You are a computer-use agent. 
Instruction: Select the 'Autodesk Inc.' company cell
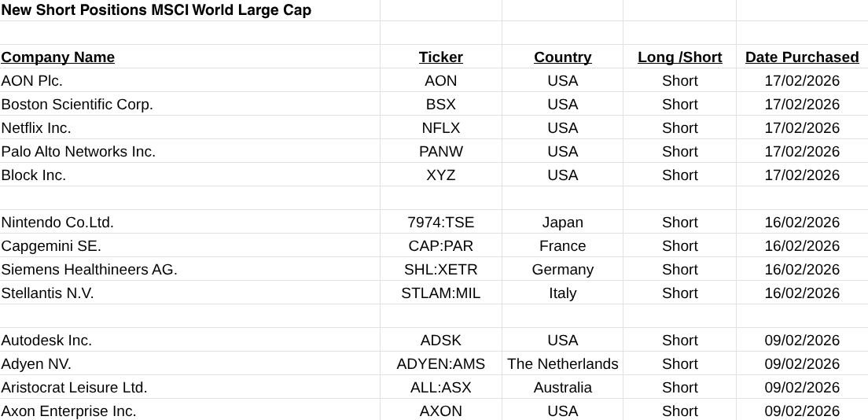coord(46,341)
